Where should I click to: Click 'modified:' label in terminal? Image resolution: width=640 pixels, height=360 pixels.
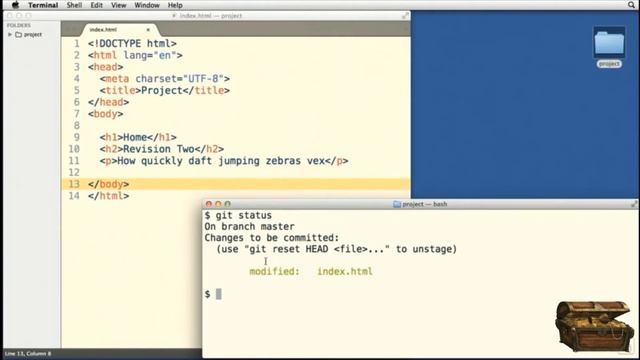(274, 271)
